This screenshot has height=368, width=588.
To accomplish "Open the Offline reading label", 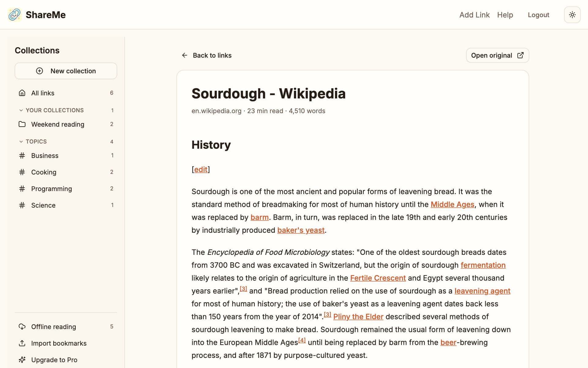I will pos(54,327).
